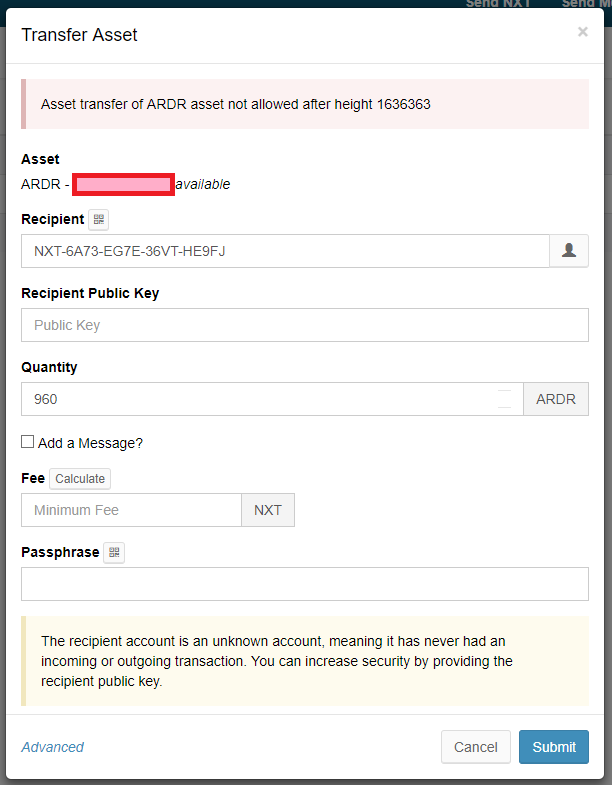Click the Recipient address field
The image size is (612, 785).
point(285,251)
